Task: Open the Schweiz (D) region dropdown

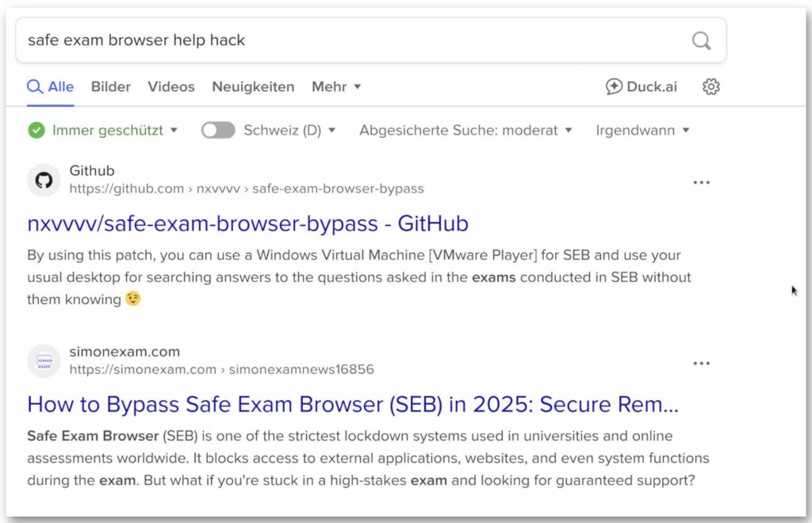Action: (x=289, y=131)
